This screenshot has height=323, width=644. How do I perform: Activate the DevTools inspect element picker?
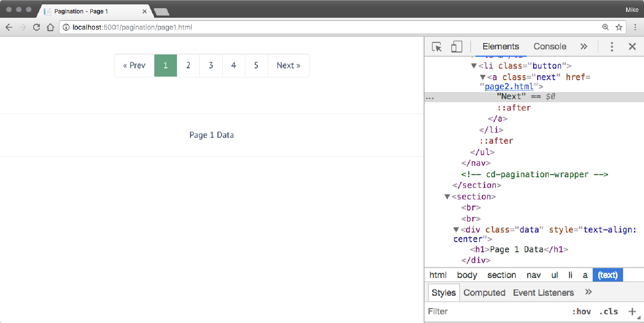[437, 47]
